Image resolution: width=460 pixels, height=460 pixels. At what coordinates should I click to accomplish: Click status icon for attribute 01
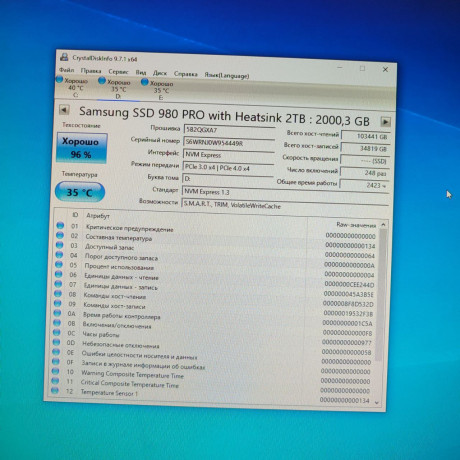click(60, 225)
